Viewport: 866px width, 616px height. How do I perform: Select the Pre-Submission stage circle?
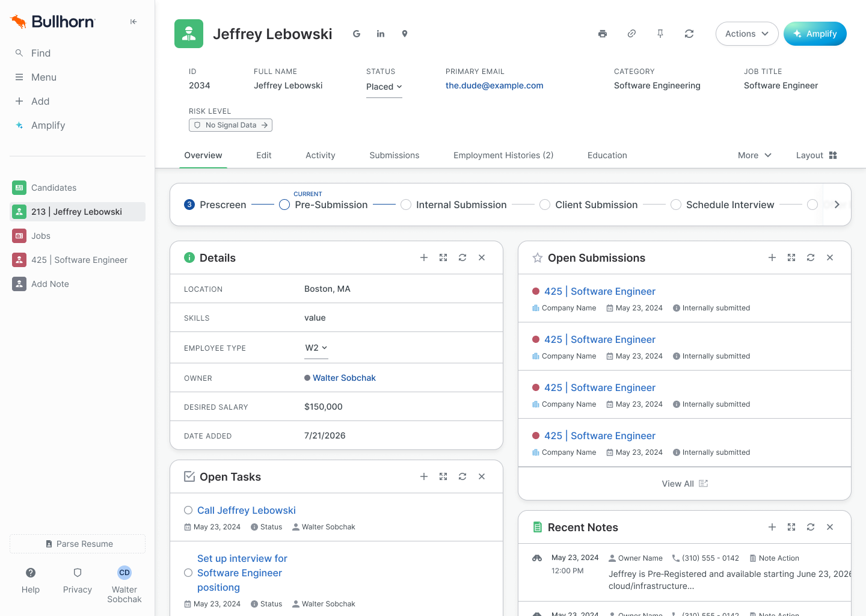click(x=284, y=205)
